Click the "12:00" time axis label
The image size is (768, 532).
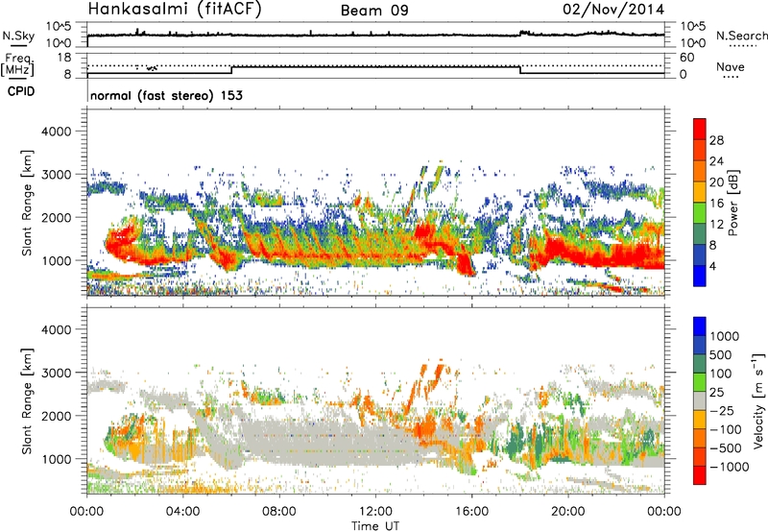[375, 512]
